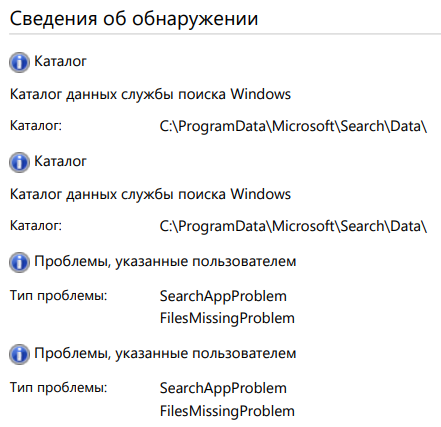This screenshot has height=427, width=441.
Task: Click second "Каталог данных службы поиска Windows" line
Action: point(150,194)
